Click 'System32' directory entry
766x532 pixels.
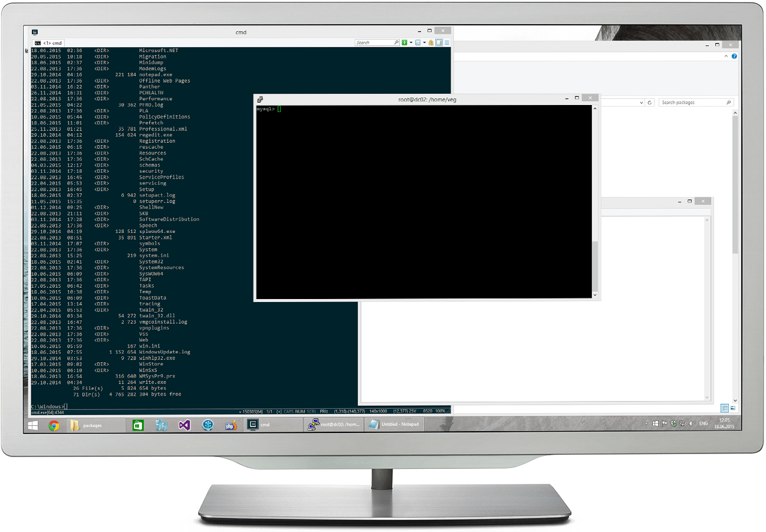pos(151,261)
